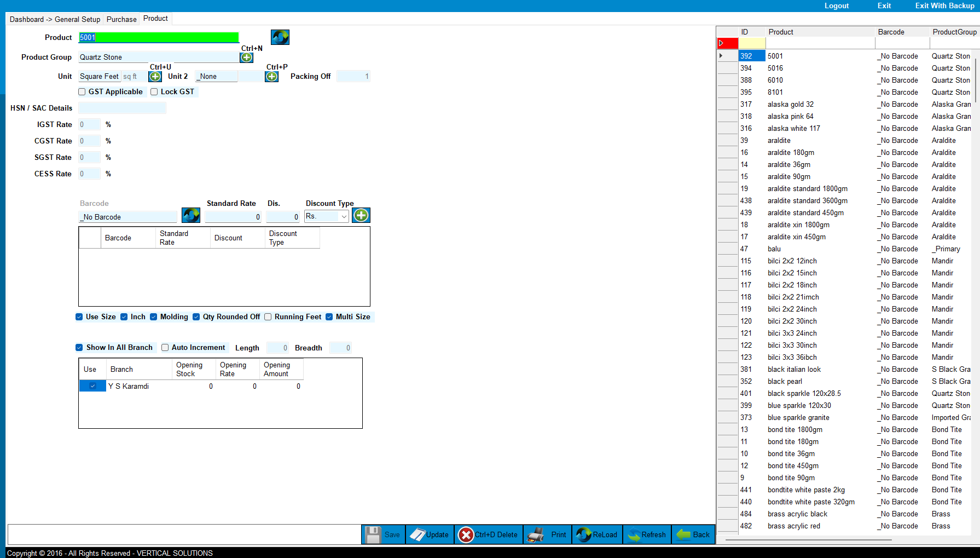Click the horizontal scrollbar under product grid
Viewport: 980px width, 558px height.
[808, 540]
